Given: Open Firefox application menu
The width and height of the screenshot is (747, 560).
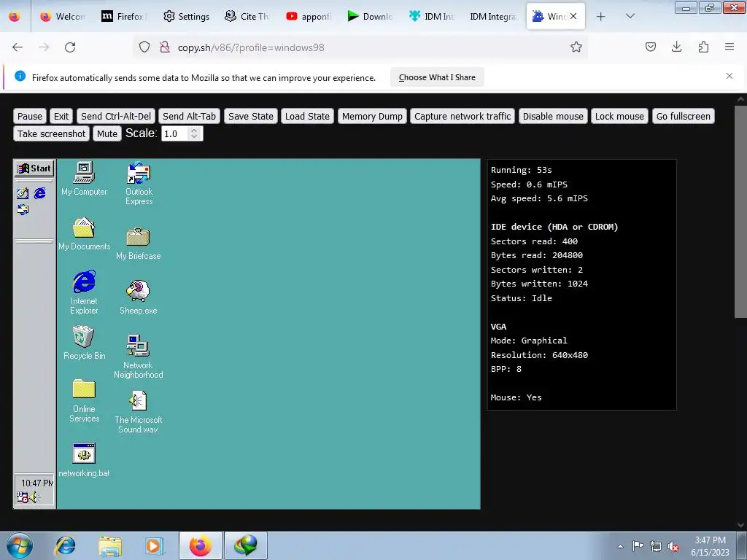Looking at the screenshot, I should tap(729, 47).
